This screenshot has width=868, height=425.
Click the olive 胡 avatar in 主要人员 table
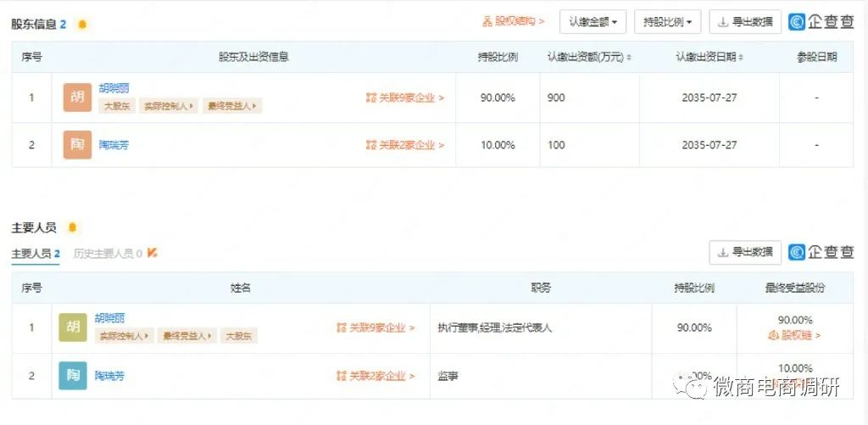tap(73, 327)
